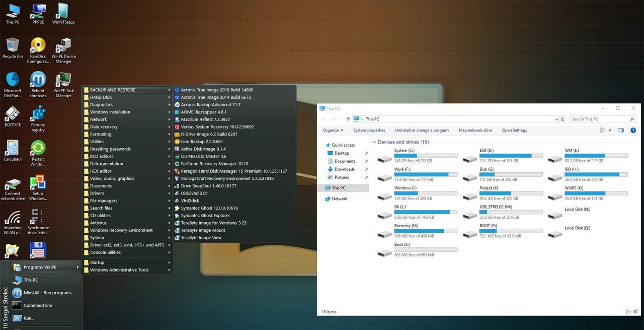Click Restart Windows desktop icon

point(38,153)
